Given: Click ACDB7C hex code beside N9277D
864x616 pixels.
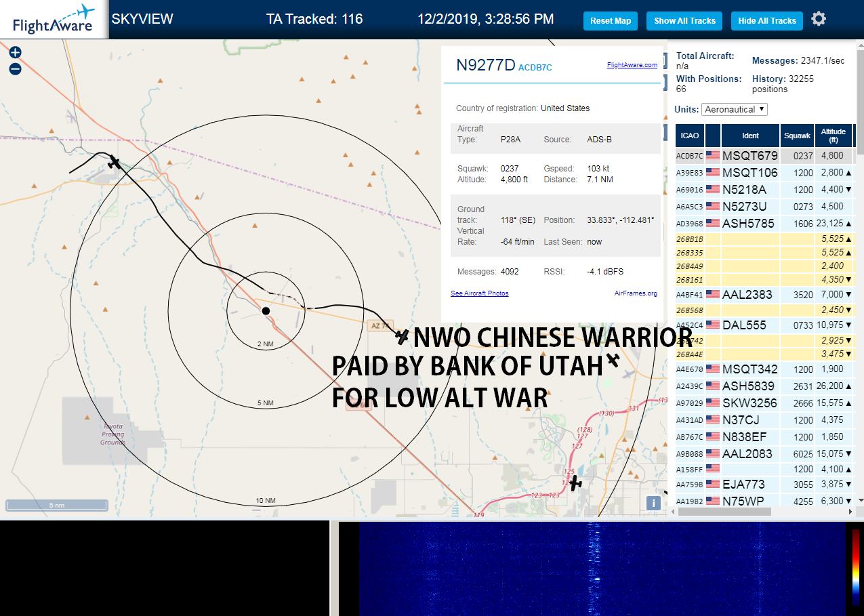Looking at the screenshot, I should (535, 67).
